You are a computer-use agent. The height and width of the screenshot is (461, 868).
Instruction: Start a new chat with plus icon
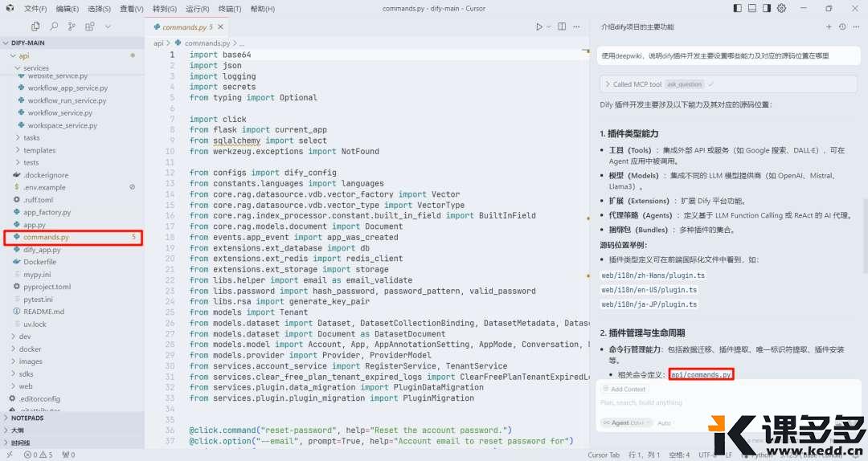829,27
